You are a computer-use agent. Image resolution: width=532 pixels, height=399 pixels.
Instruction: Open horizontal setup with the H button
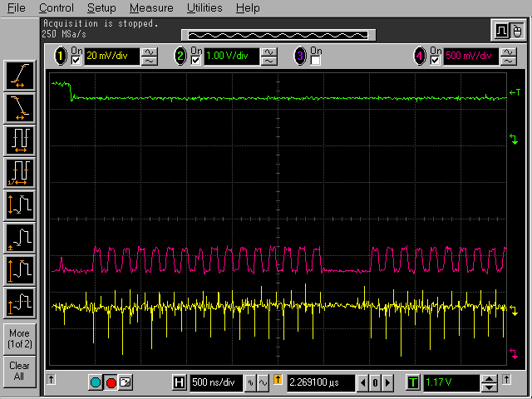tap(180, 382)
